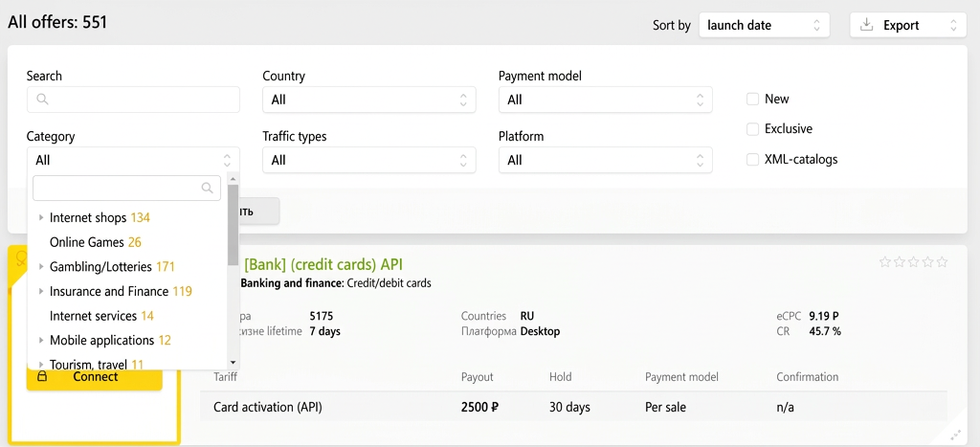The image size is (980, 447).
Task: Collapse the Category dropdown
Action: 133,160
